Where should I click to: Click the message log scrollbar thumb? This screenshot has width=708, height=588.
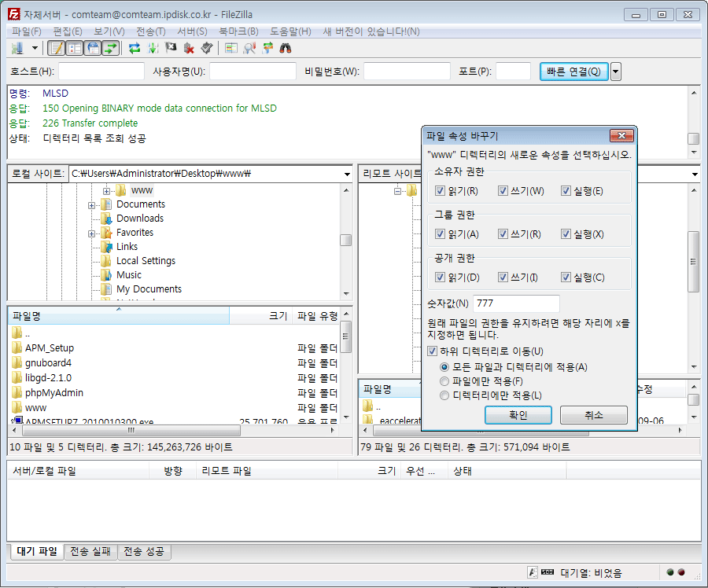click(x=694, y=138)
